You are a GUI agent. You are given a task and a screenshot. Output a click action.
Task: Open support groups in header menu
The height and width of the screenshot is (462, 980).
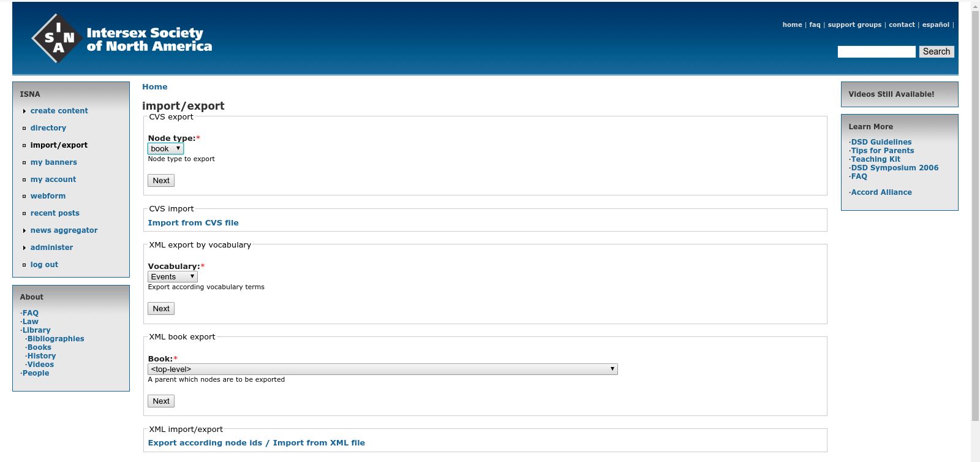(x=854, y=25)
